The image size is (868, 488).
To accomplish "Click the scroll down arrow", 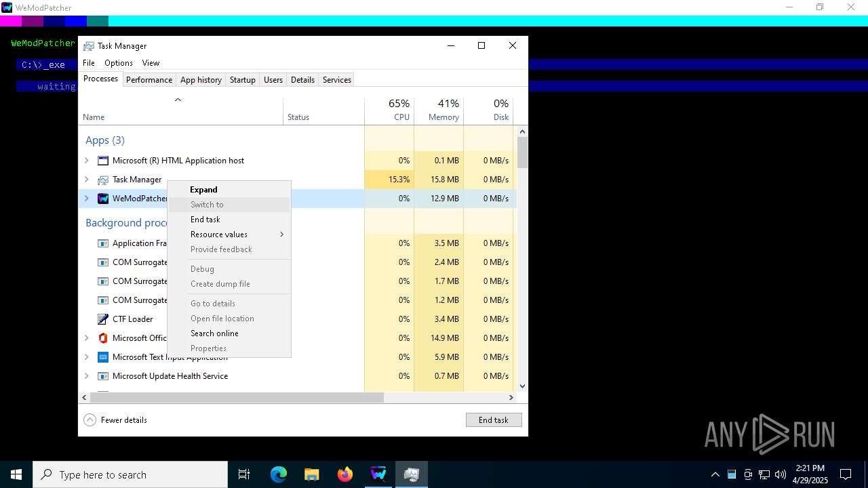I will coord(522,386).
